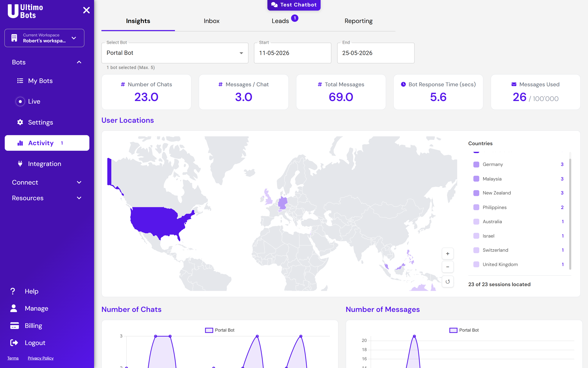The width and height of the screenshot is (588, 368).
Task: Click the Malaysia color swatch
Action: pyautogui.click(x=476, y=179)
